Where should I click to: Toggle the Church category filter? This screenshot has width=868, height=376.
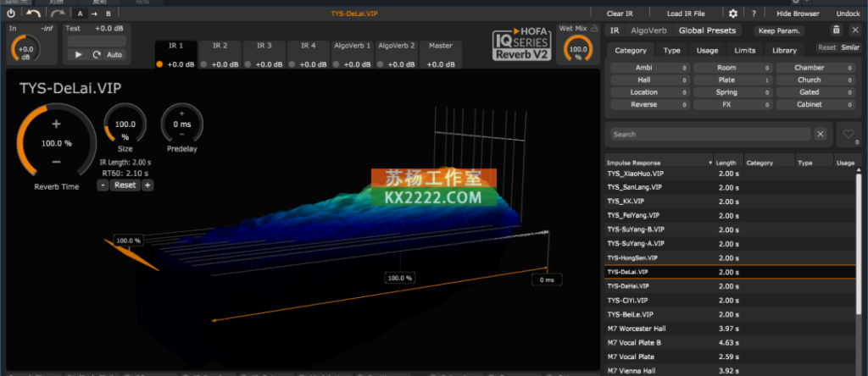click(x=815, y=80)
